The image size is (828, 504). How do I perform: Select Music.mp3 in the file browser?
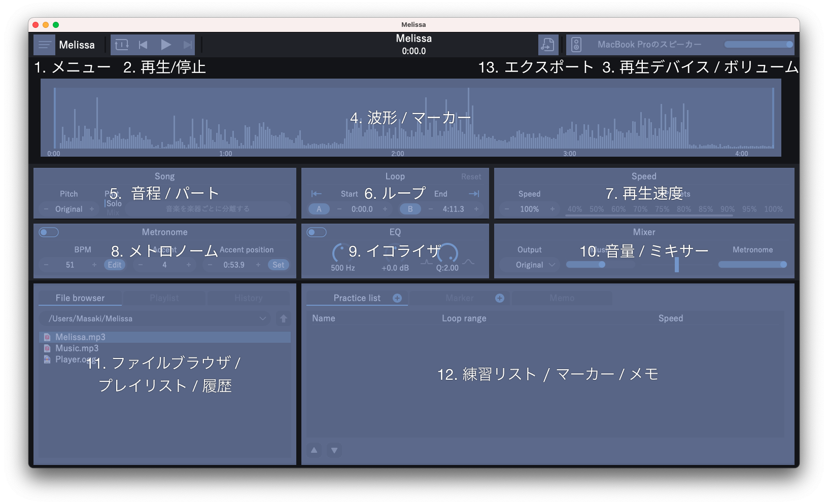pyautogui.click(x=165, y=348)
